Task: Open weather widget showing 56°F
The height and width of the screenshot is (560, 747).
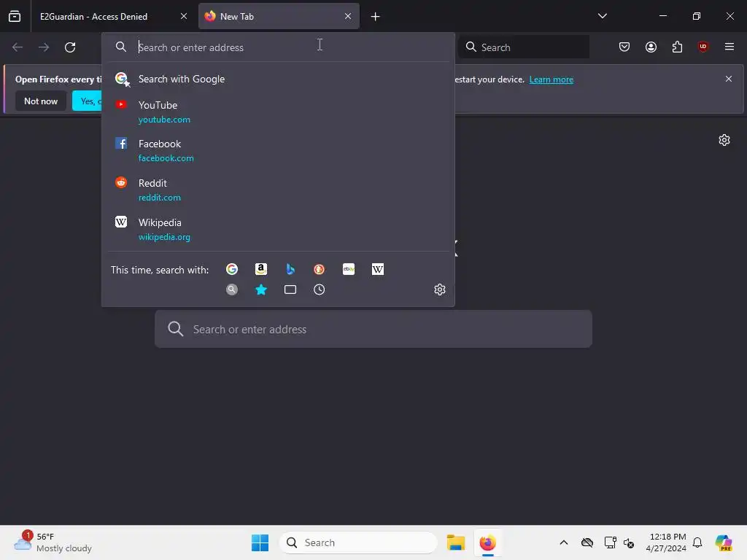Action: pyautogui.click(x=53, y=542)
